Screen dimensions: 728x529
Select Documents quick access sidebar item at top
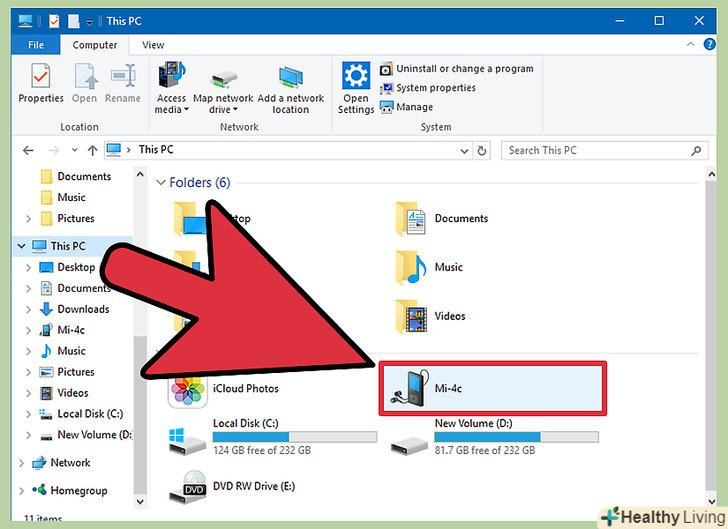click(x=76, y=176)
